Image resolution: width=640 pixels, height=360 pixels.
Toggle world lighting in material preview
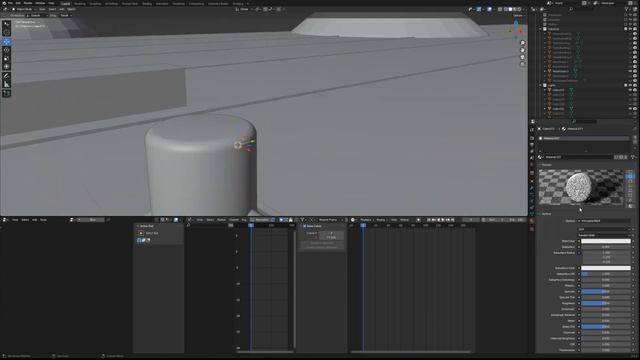click(x=630, y=206)
